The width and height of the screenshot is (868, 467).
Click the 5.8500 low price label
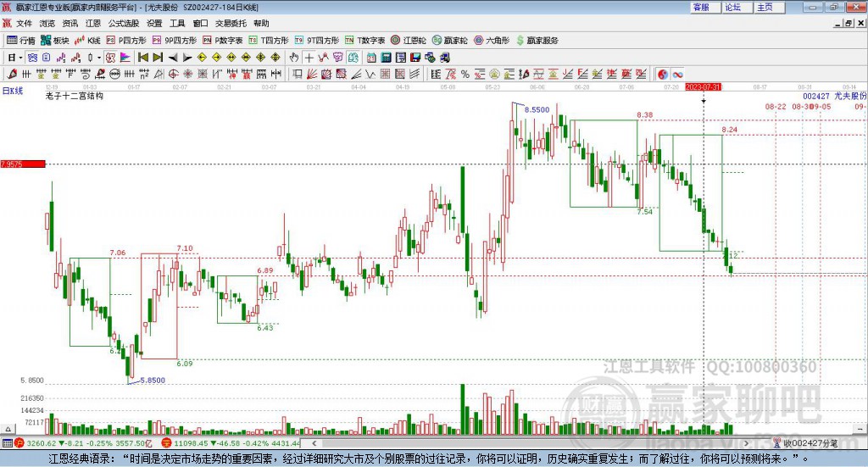153,381
